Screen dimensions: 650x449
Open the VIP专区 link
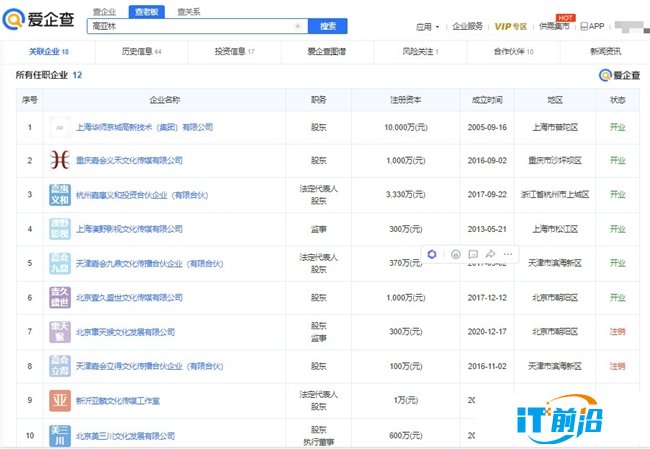(511, 27)
